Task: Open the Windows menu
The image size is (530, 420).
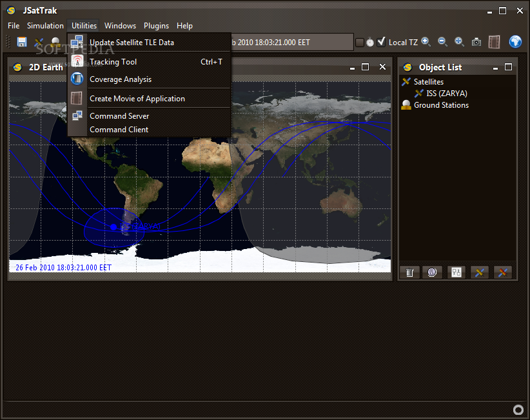Action: (120, 26)
